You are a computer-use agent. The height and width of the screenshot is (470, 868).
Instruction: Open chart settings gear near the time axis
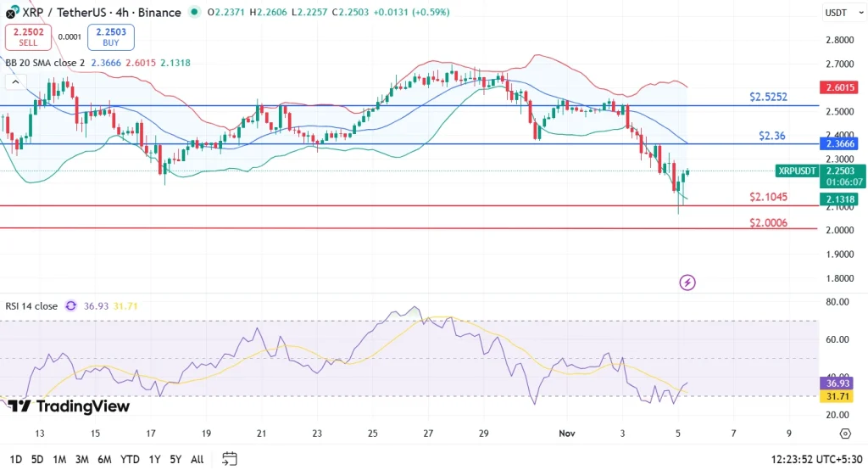point(844,434)
